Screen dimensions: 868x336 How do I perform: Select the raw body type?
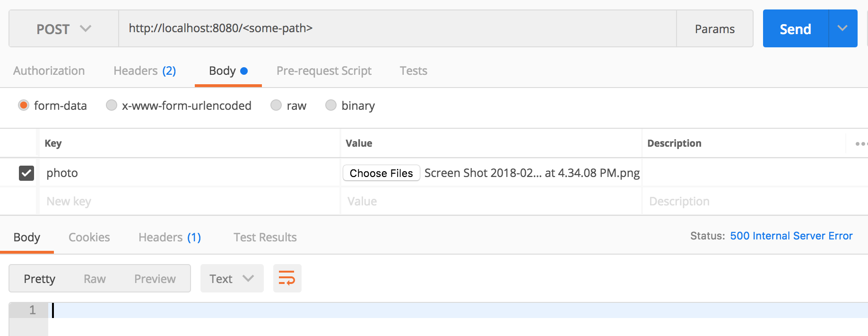(x=276, y=106)
